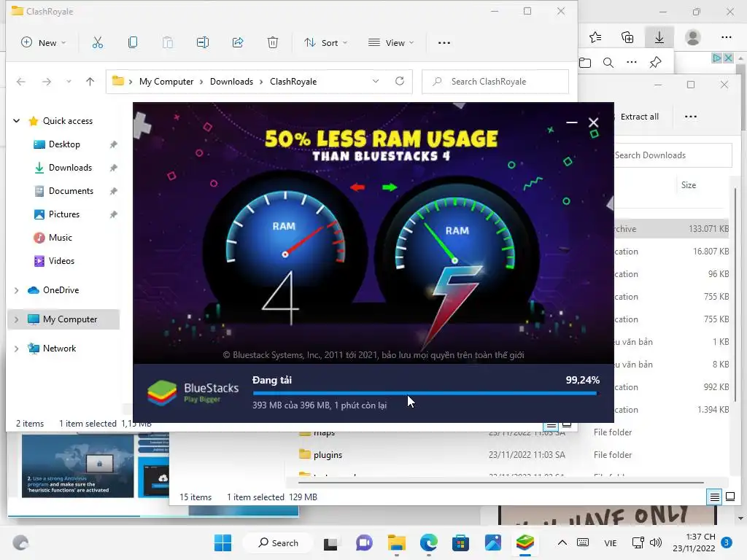Go back in ClashRoyale Explorer
This screenshot has width=747, height=560.
pos(21,82)
